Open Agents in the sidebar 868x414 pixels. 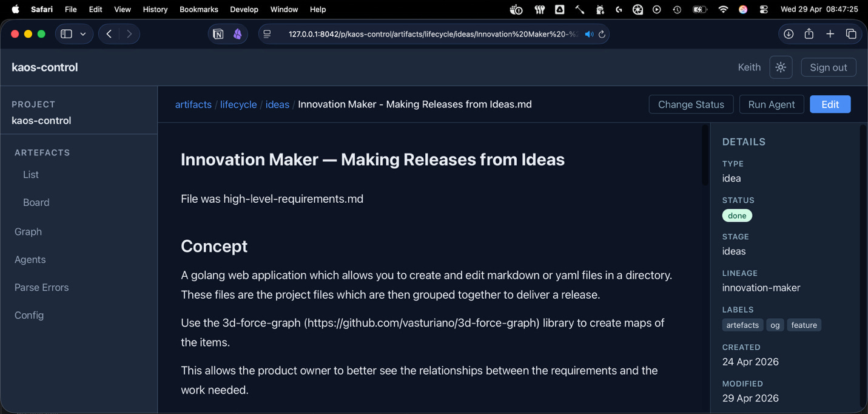coord(30,260)
